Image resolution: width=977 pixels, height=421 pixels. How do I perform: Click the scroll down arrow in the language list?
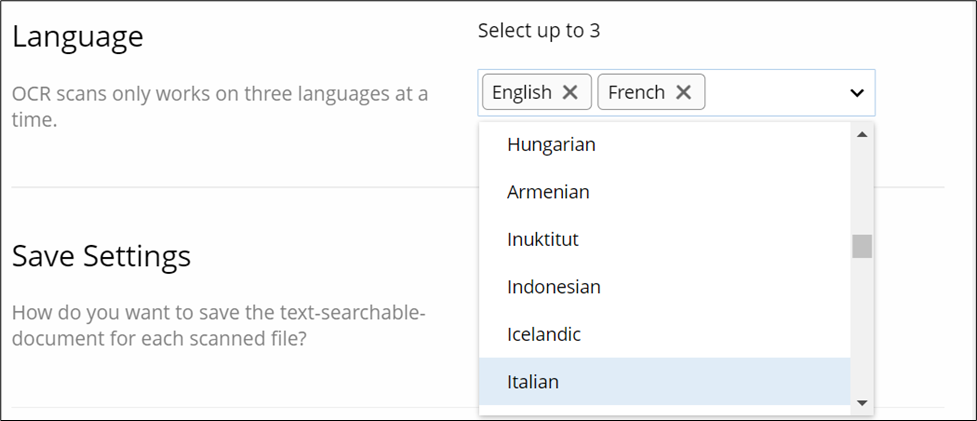pyautogui.click(x=861, y=402)
